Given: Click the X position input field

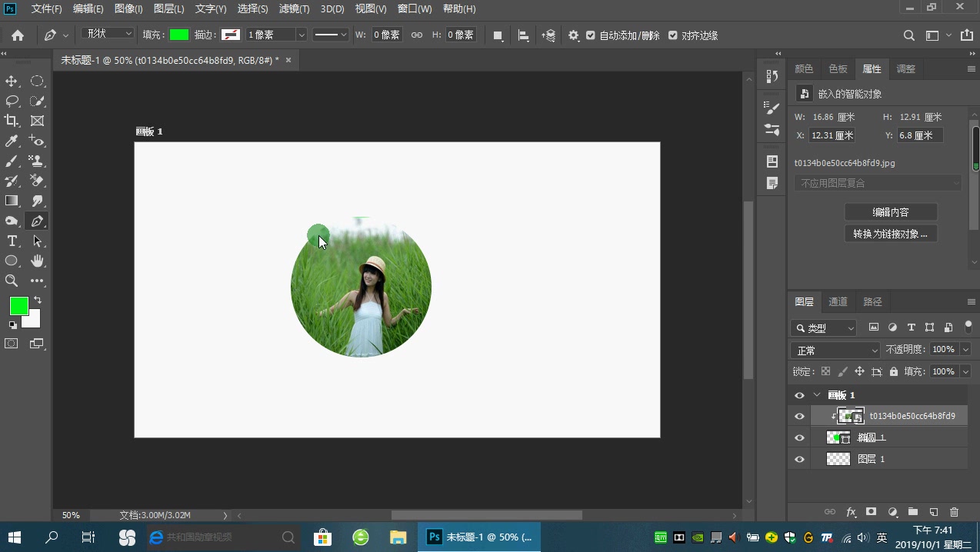Looking at the screenshot, I should 832,135.
